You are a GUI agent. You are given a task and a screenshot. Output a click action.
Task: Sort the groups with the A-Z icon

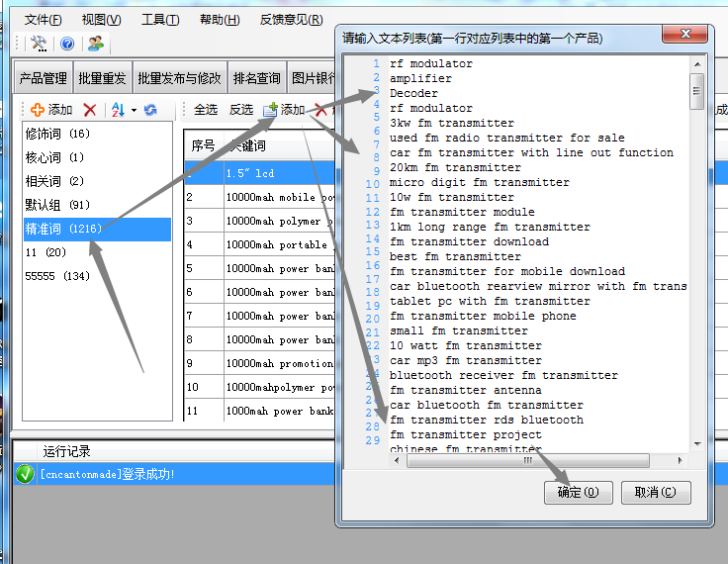click(x=119, y=110)
